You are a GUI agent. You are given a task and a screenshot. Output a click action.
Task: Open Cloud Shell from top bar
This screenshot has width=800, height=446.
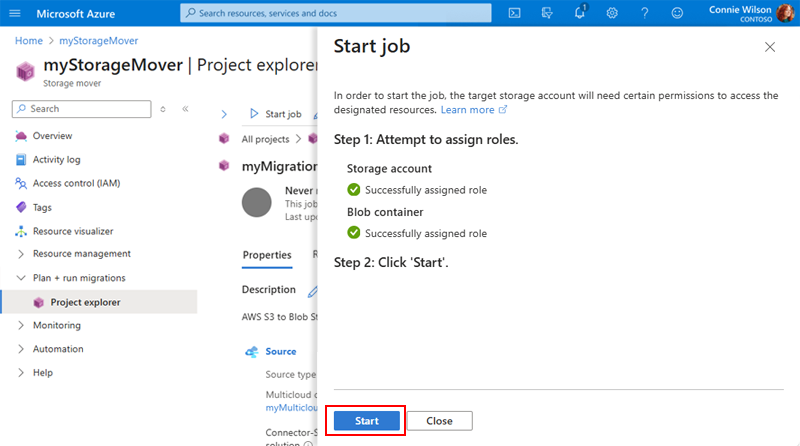514,13
